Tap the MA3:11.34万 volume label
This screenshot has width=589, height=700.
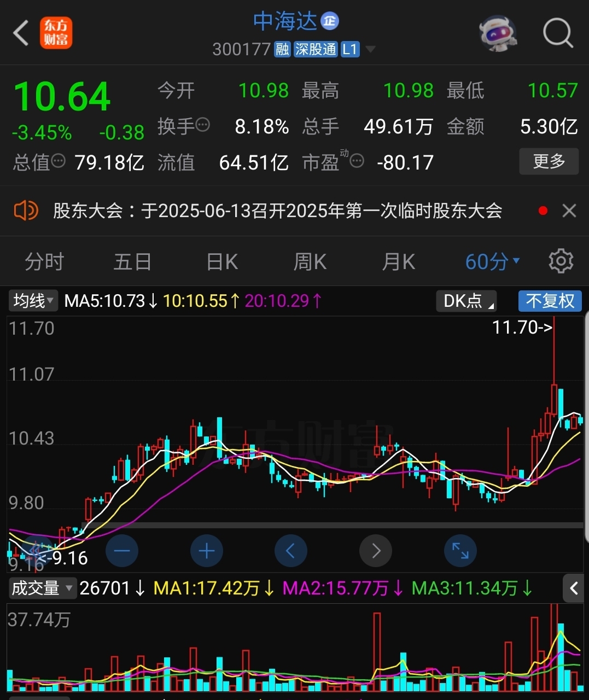472,588
